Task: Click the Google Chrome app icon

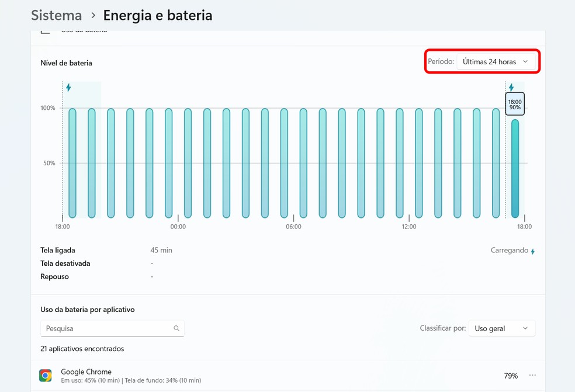Action: click(46, 375)
